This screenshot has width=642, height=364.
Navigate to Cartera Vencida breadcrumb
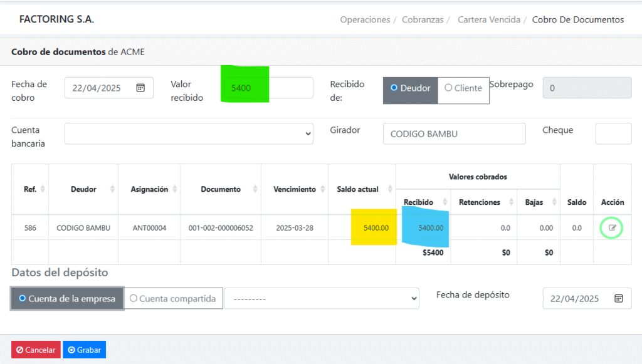[489, 19]
